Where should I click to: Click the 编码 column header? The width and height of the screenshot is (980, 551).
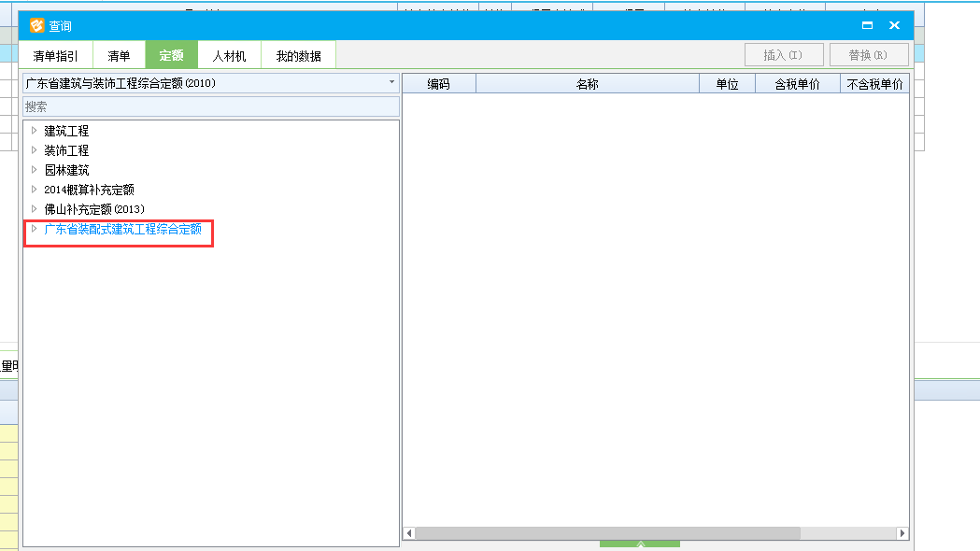tap(439, 84)
